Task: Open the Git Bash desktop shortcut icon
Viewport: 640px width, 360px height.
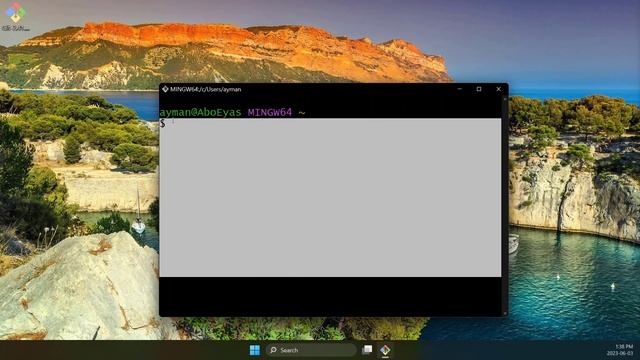Action: tap(16, 16)
